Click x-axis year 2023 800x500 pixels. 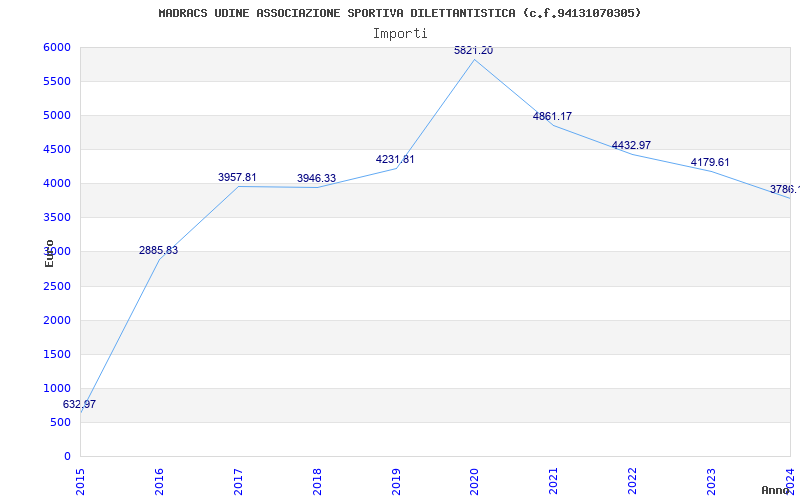pos(711,481)
